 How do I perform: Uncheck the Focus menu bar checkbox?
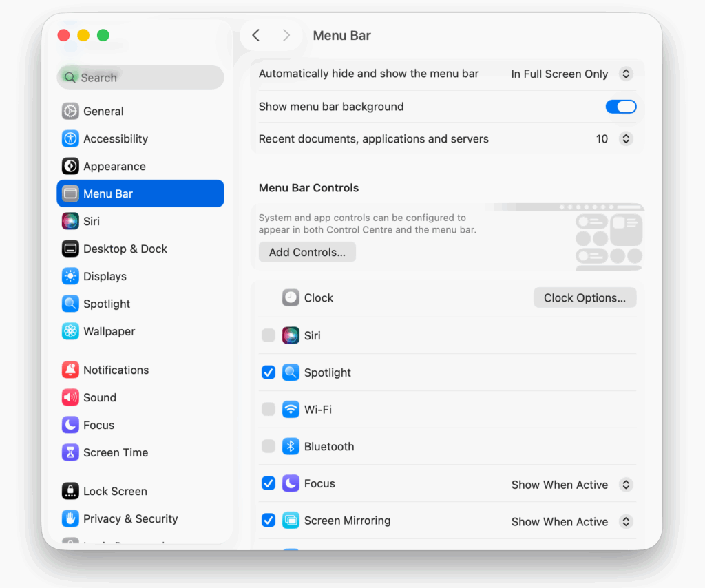coord(269,483)
